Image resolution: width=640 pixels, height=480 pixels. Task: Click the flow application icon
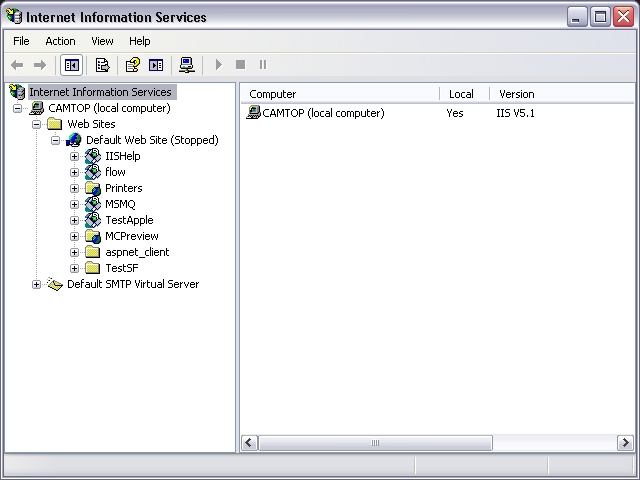[x=93, y=172]
